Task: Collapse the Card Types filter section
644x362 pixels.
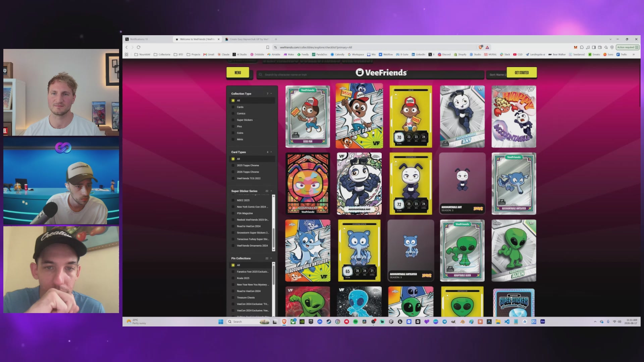Action: (x=271, y=152)
